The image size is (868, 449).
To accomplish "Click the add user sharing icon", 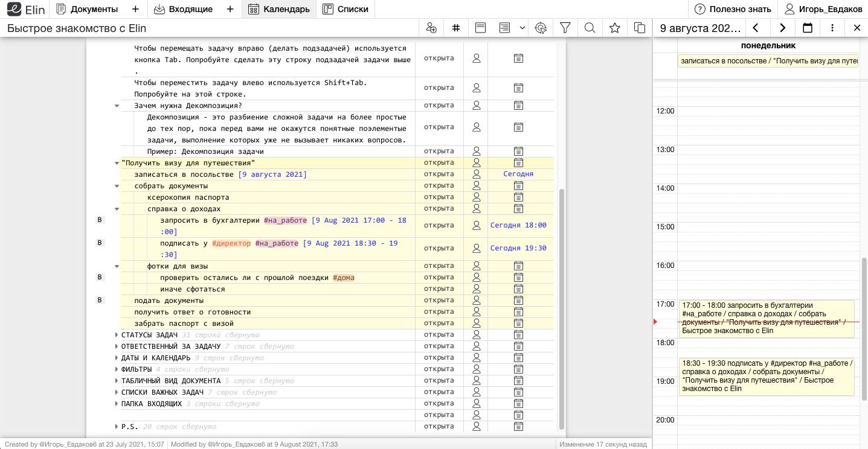I will pyautogui.click(x=431, y=28).
